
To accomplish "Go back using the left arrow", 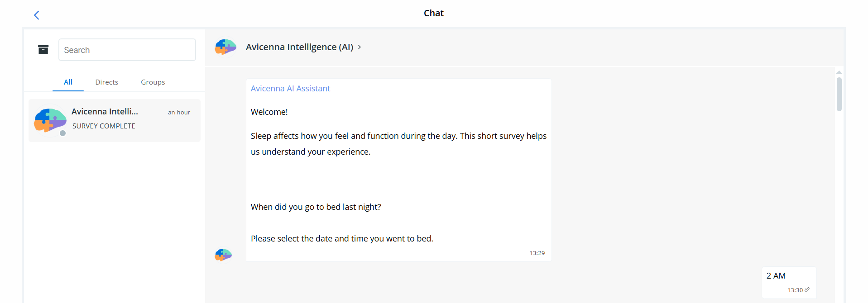I will (x=37, y=15).
